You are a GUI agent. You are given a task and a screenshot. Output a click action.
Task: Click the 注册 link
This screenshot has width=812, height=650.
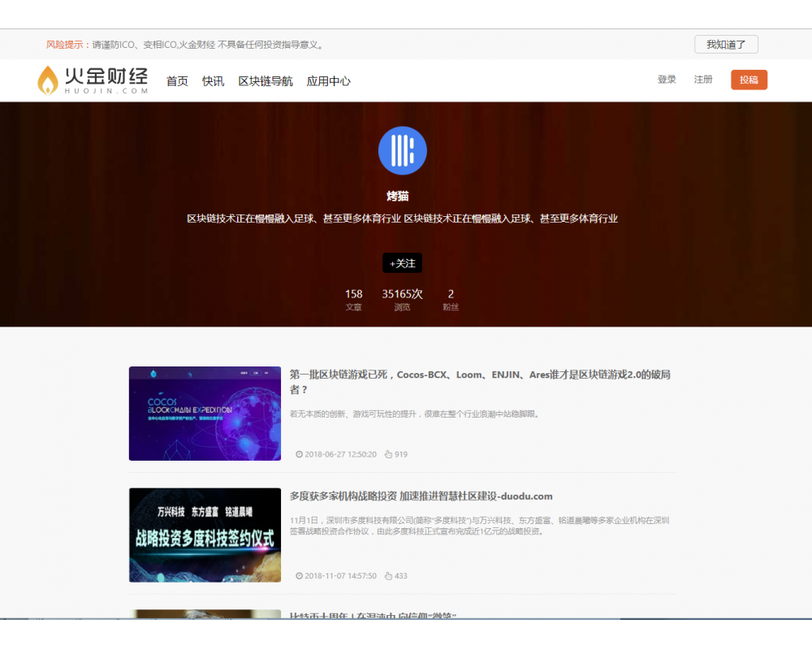coord(702,80)
